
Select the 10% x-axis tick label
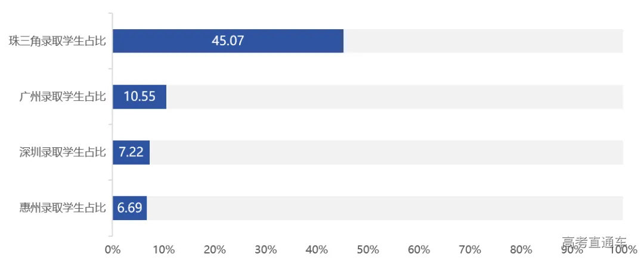(x=163, y=249)
